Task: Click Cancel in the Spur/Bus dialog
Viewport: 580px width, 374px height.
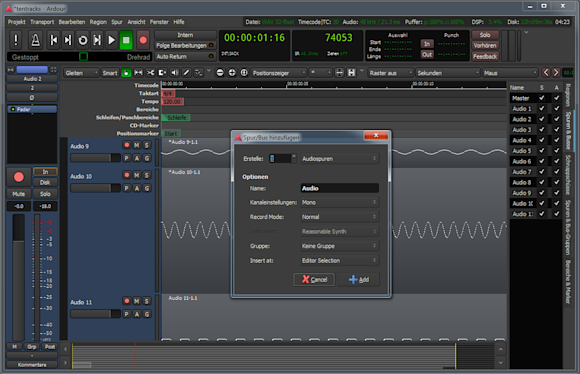Action: 314,279
